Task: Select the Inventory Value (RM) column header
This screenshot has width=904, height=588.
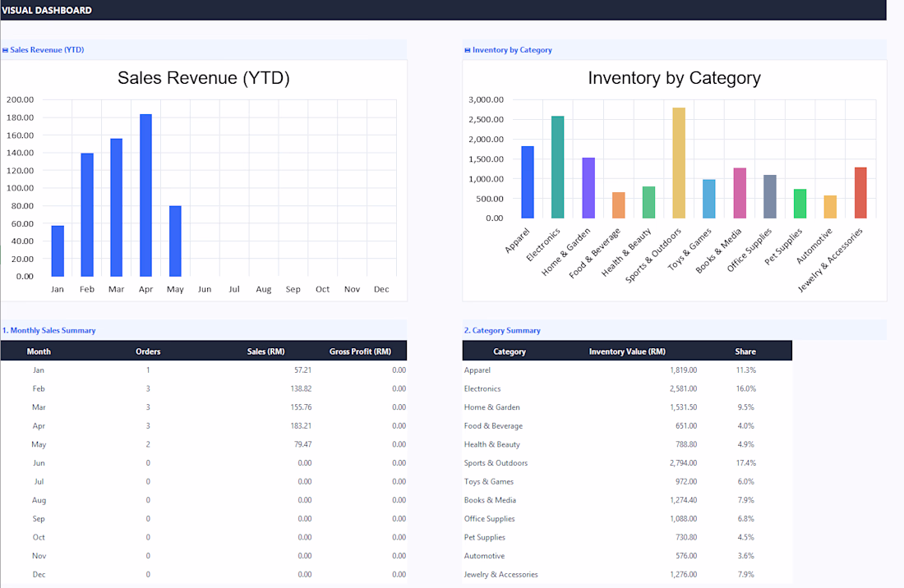Action: pyautogui.click(x=627, y=351)
